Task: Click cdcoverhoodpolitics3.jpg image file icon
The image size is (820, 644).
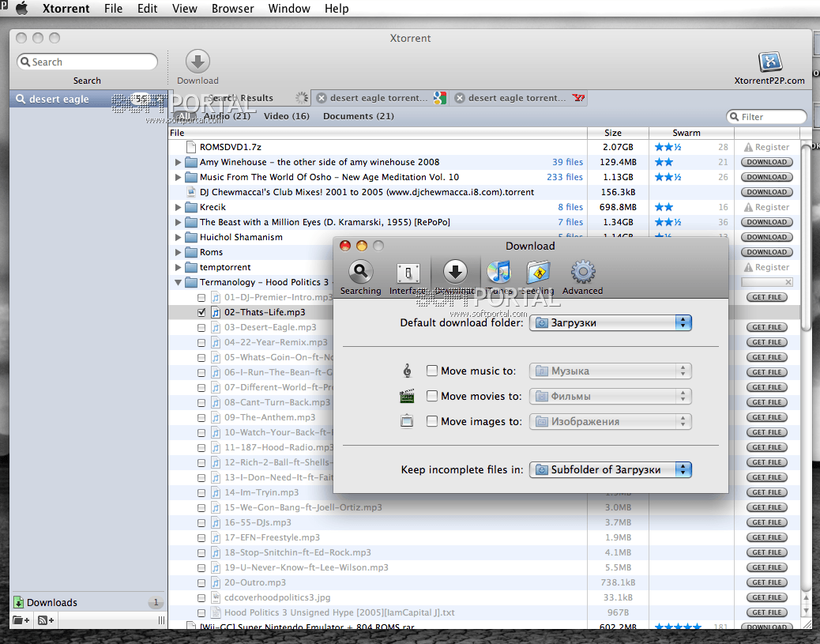Action: click(216, 597)
